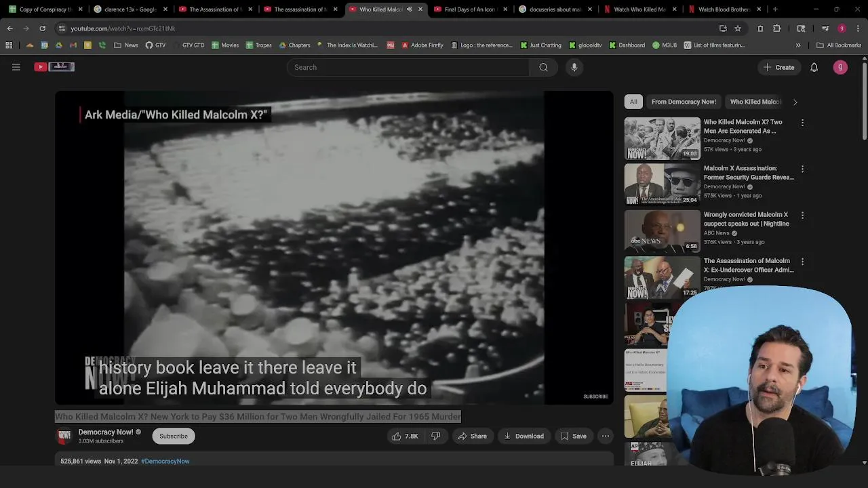Viewport: 868px width, 488px height.
Task: Click the Download button
Action: pos(524,436)
